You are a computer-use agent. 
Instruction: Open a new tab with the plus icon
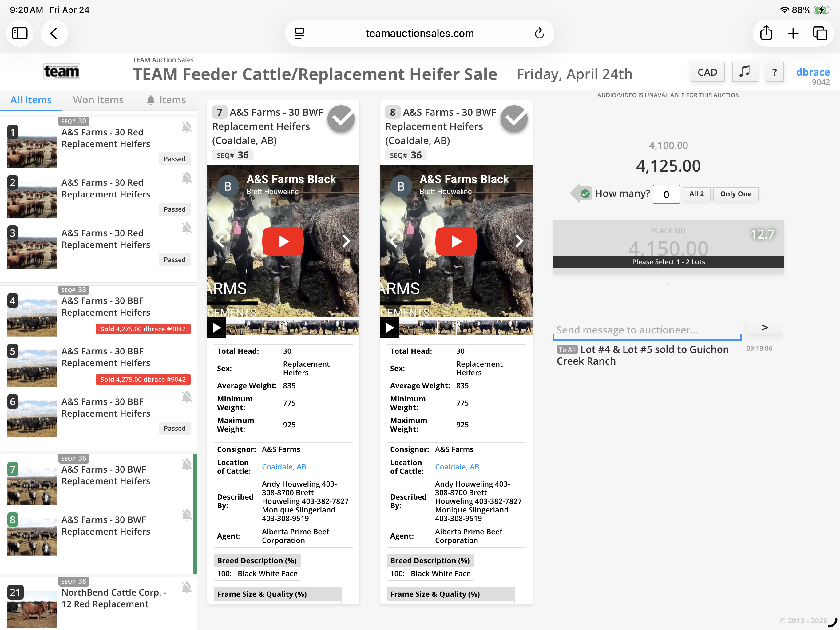coord(793,34)
